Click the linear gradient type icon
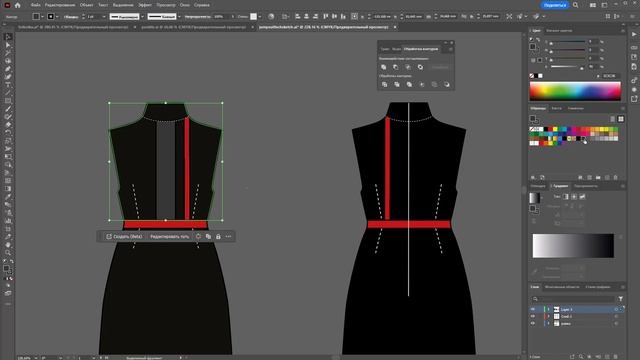Screen dimensions: 640x360 (566, 197)
